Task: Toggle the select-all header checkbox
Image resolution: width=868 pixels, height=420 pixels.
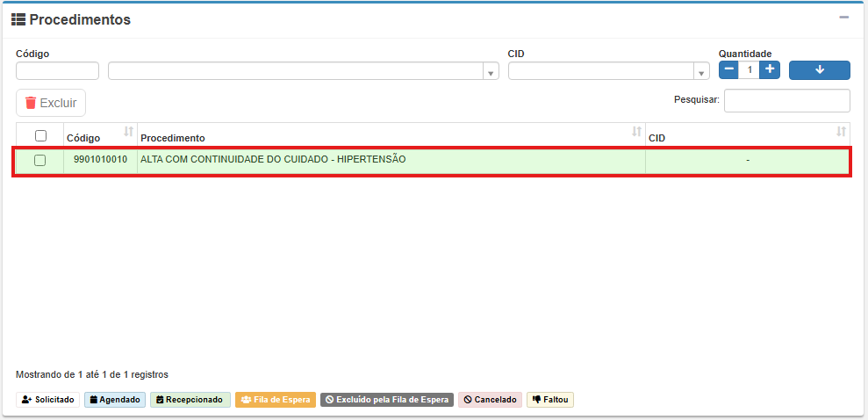Action: point(40,136)
